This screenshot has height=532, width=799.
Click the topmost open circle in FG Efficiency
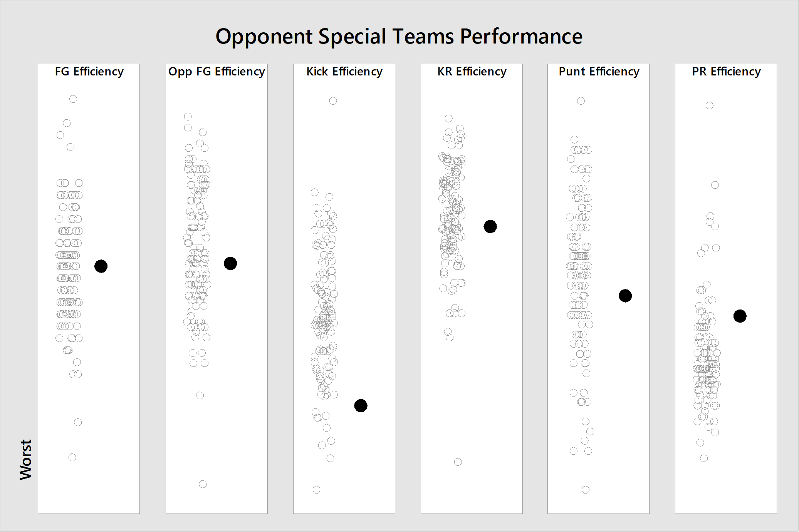pyautogui.click(x=73, y=99)
